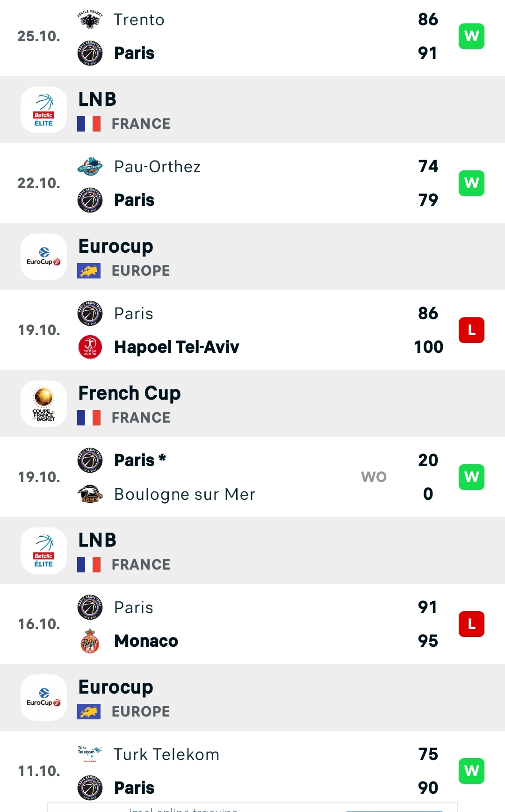Viewport: 505px width, 812px height.
Task: Tap the France flag under French Cup
Action: tap(89, 417)
